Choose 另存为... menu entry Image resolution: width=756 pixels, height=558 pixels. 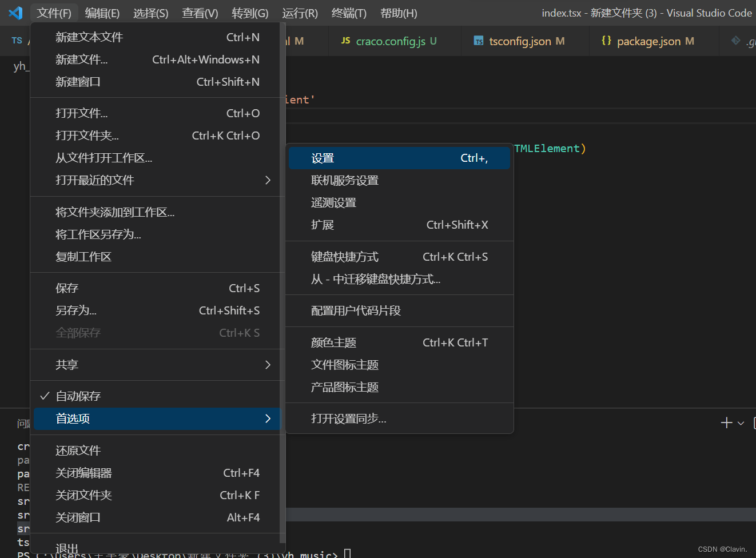click(x=157, y=310)
